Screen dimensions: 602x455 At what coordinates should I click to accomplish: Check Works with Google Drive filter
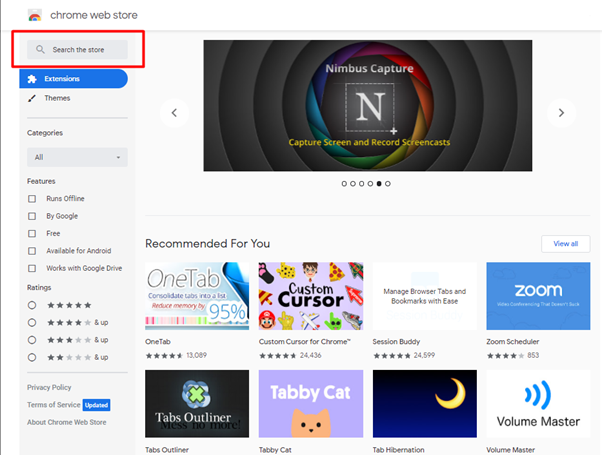pyautogui.click(x=32, y=268)
